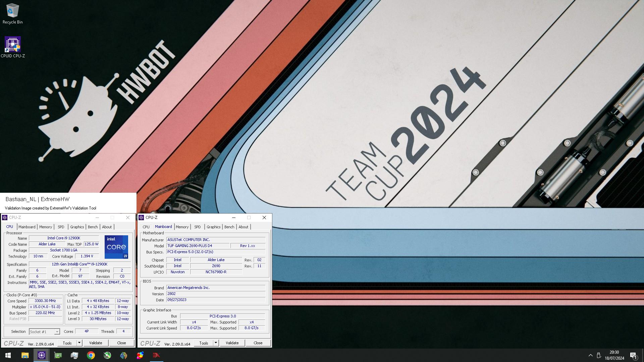Viewport: 644px width, 362px height.
Task: Click Graphic Interface bus PCI-Express 3.0
Action: click(223, 316)
